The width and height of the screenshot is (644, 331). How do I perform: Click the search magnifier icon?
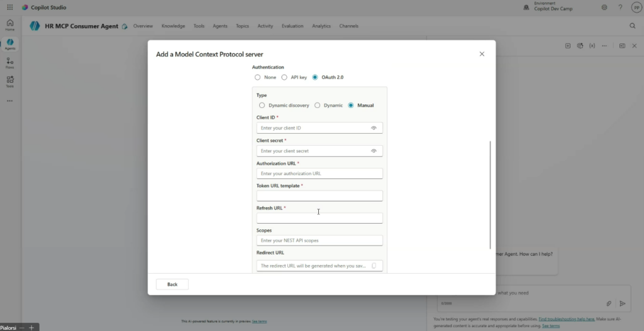pyautogui.click(x=633, y=26)
